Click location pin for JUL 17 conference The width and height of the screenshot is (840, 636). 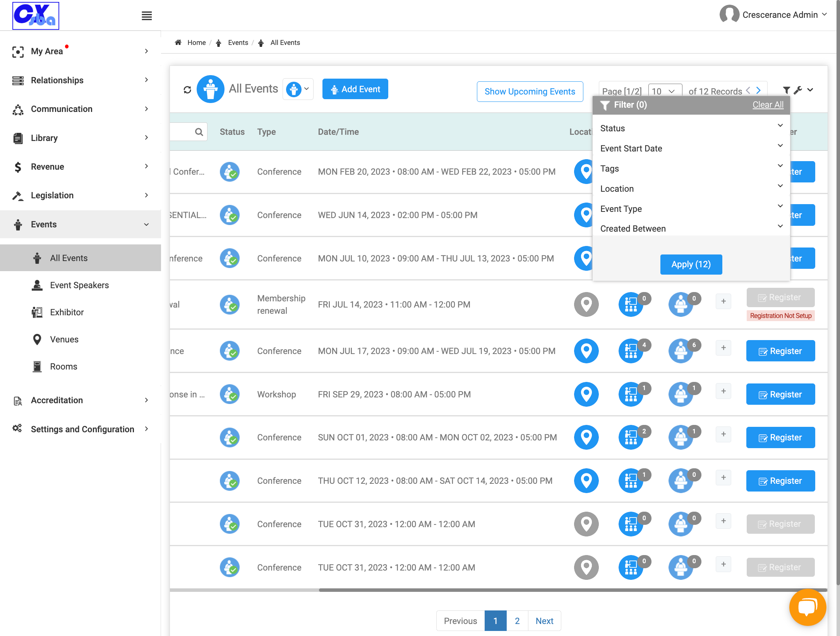point(586,351)
